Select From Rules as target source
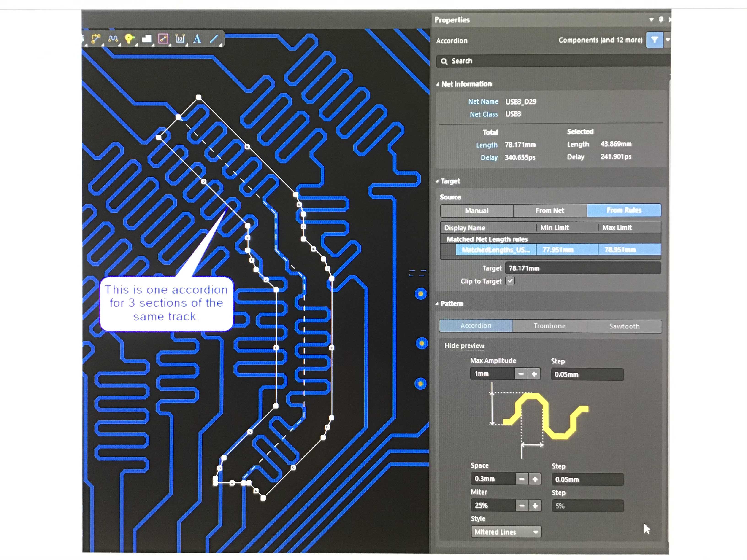This screenshot has width=747, height=560. [623, 210]
